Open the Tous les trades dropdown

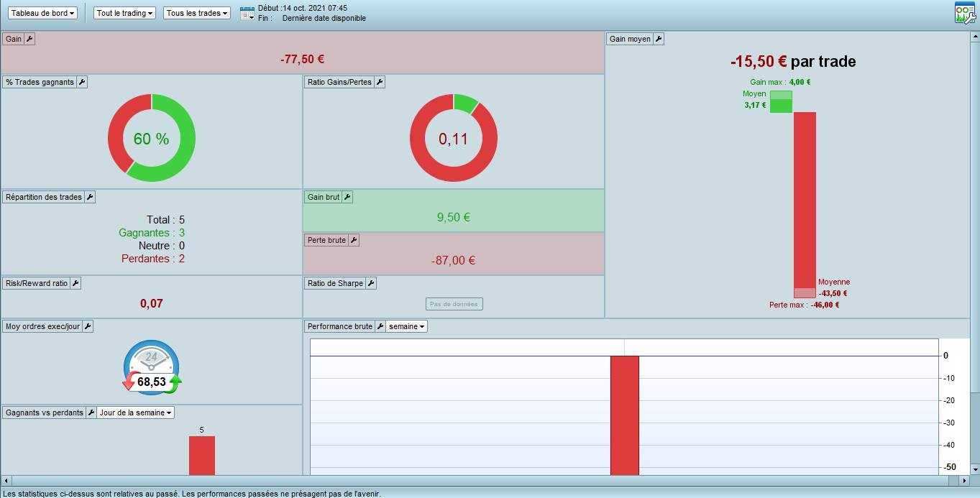click(x=196, y=13)
